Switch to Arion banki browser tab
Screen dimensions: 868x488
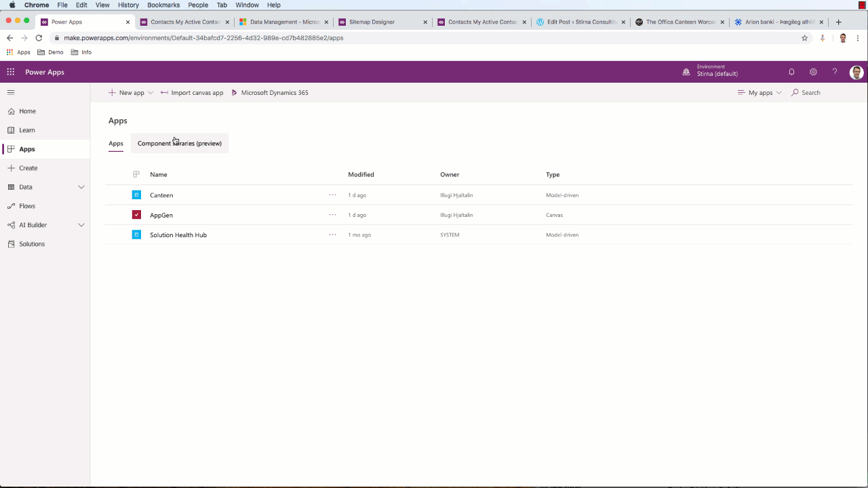point(779,22)
